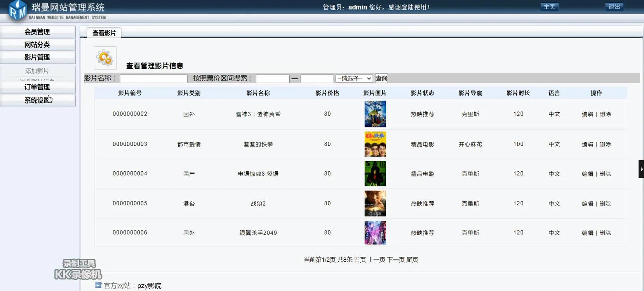This screenshot has width=644, height=291.
Task: Click film name 电锯惊魂8:竖锯
Action: (x=258, y=174)
